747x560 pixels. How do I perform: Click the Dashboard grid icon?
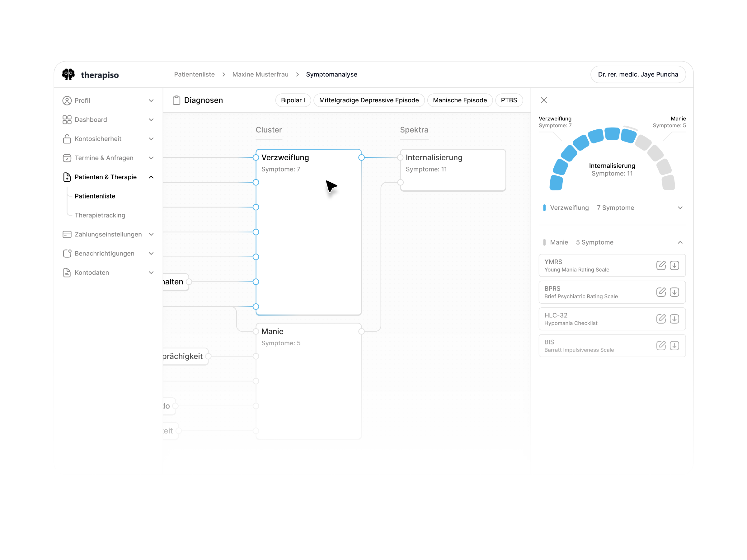[x=67, y=119]
